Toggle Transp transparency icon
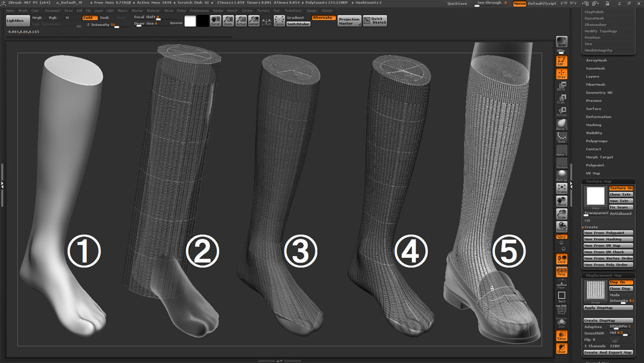The image size is (644, 363). point(562,336)
